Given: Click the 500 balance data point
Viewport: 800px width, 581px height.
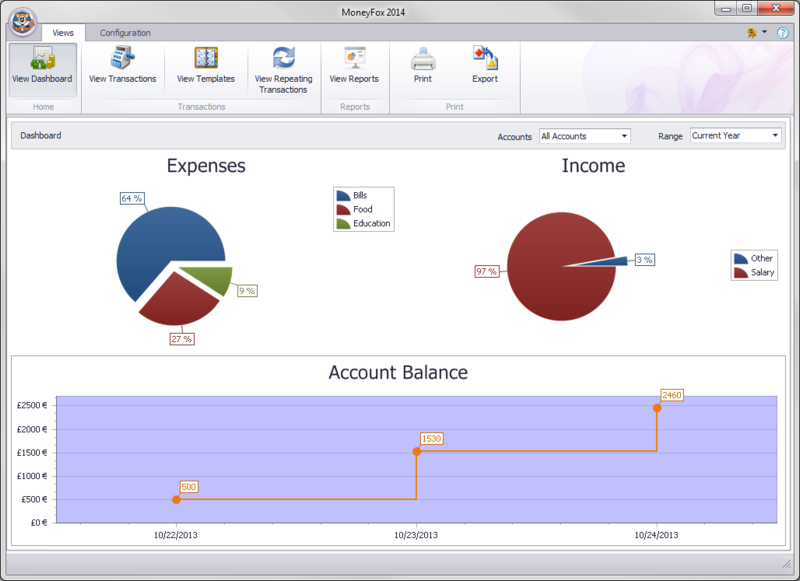Looking at the screenshot, I should 176,499.
